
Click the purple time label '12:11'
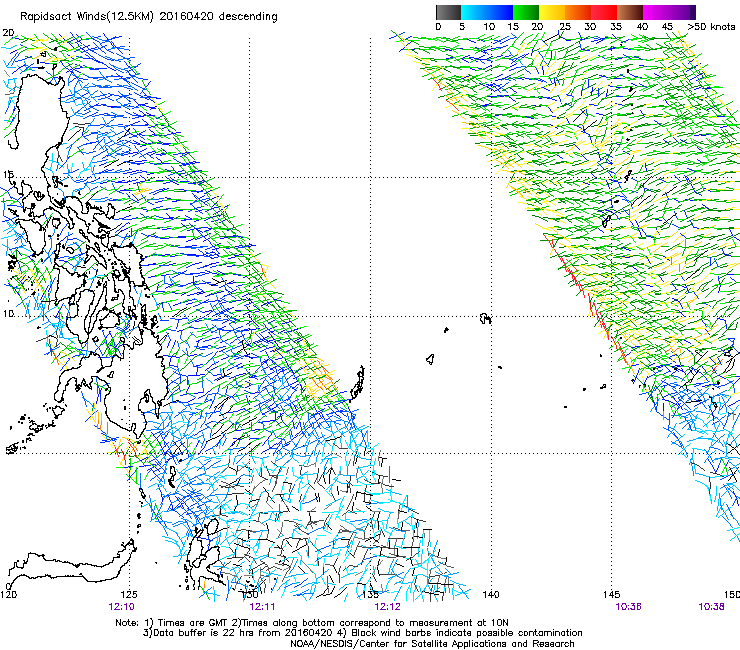(x=262, y=607)
